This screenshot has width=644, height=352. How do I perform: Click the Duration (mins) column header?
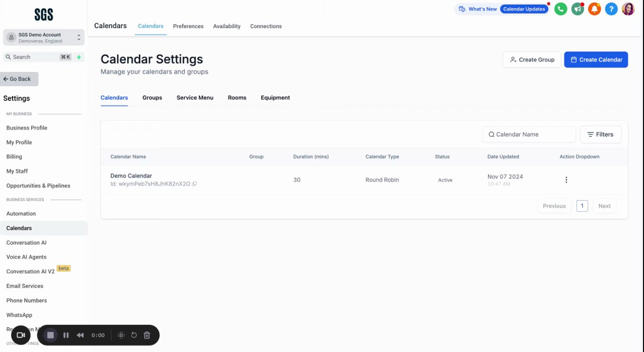311,157
